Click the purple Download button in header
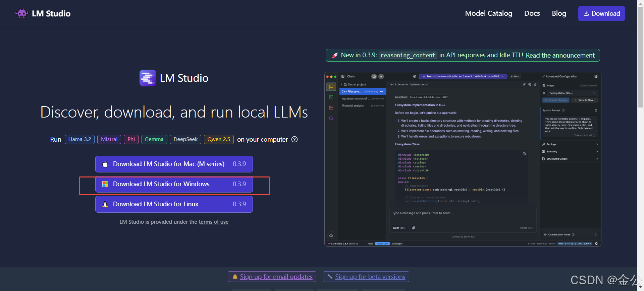644x291 pixels. click(601, 13)
